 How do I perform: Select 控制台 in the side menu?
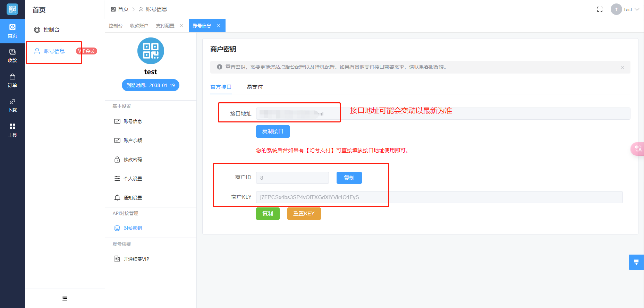point(51,30)
